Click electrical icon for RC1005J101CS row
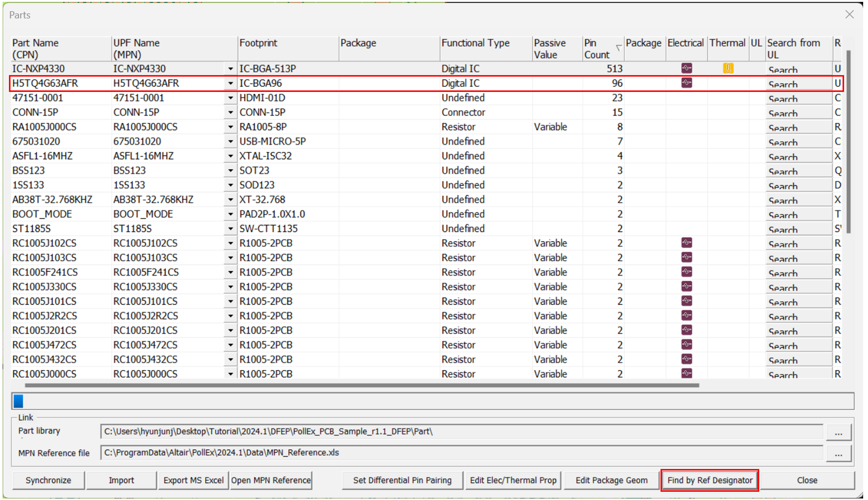Image resolution: width=868 pixels, height=500 pixels. pos(686,301)
